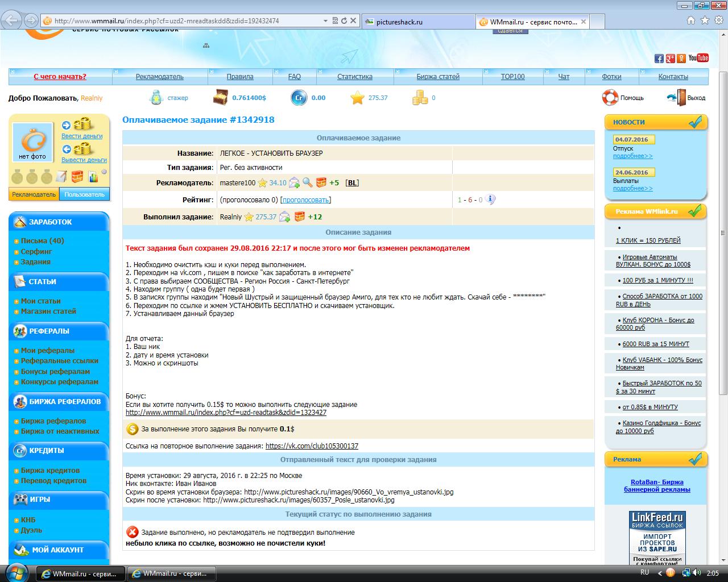Click the small gear icon beside the chart
This screenshot has height=582, width=728.
point(104,172)
